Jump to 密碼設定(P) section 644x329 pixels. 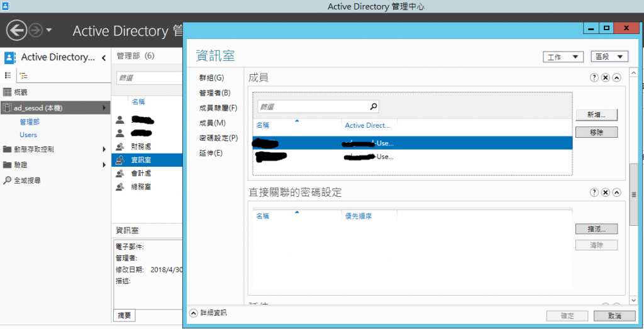tap(218, 138)
